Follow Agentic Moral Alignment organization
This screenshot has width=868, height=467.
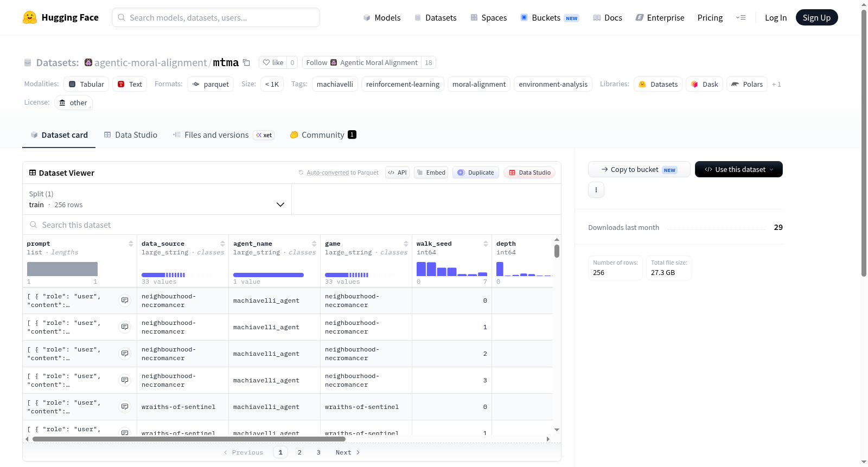[362, 62]
